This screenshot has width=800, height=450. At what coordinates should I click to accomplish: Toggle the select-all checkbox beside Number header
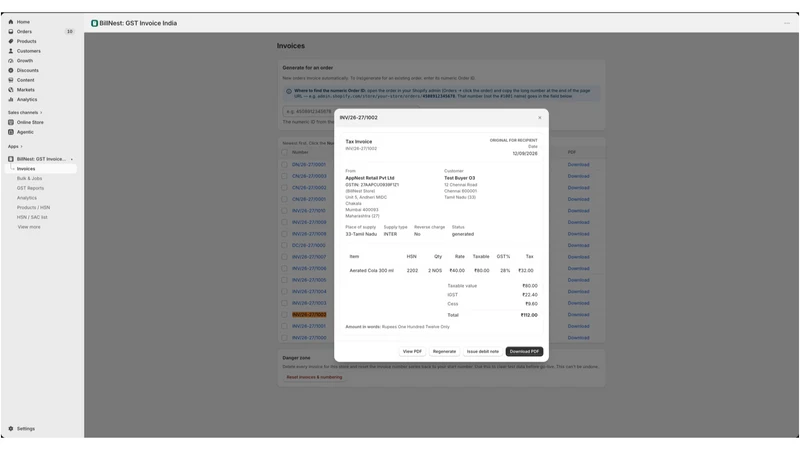tap(285, 153)
